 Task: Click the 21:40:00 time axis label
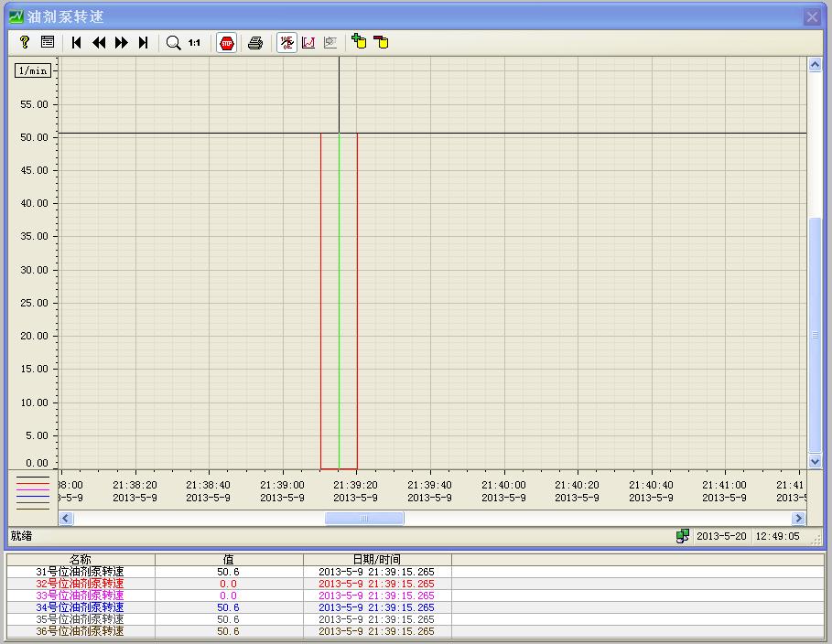click(x=503, y=485)
